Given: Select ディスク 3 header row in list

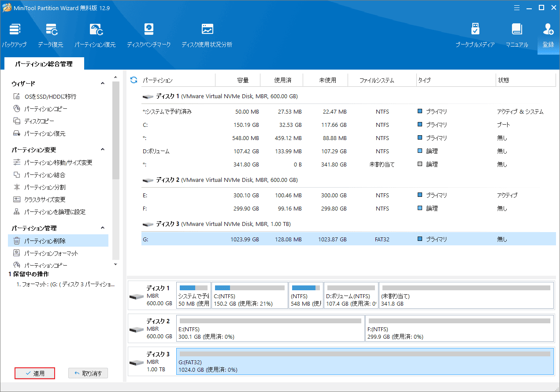Looking at the screenshot, I should [349, 224].
